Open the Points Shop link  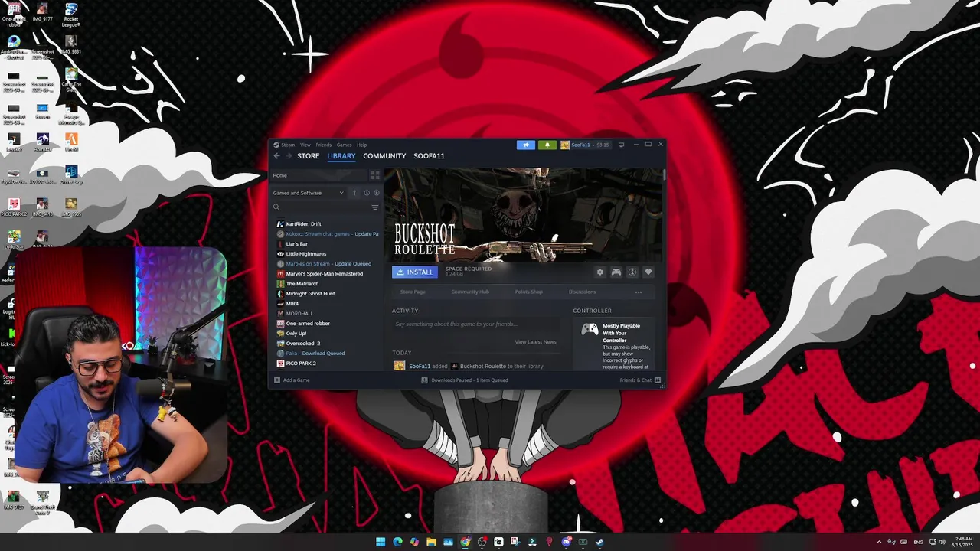pyautogui.click(x=529, y=292)
